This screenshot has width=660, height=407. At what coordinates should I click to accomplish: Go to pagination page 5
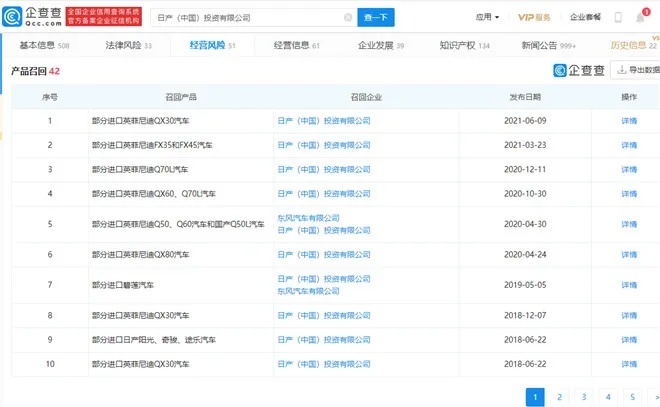(632, 397)
